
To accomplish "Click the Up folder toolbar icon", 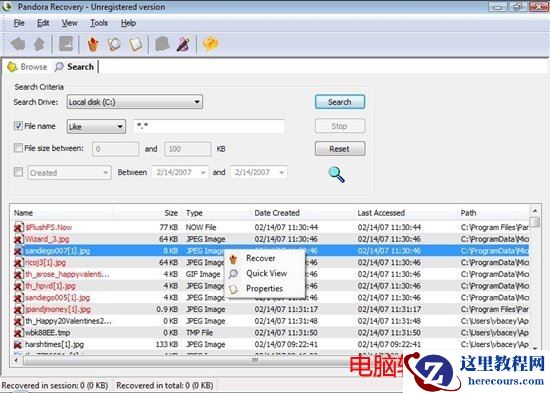I will [x=39, y=44].
